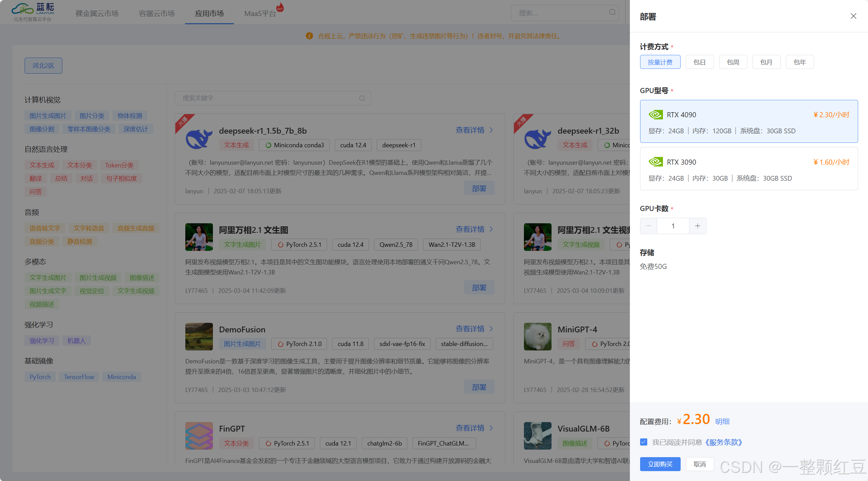Screen dimensions: 868x481
Task: Toggle the 服务条款 agreement checkbox
Action: (644, 442)
